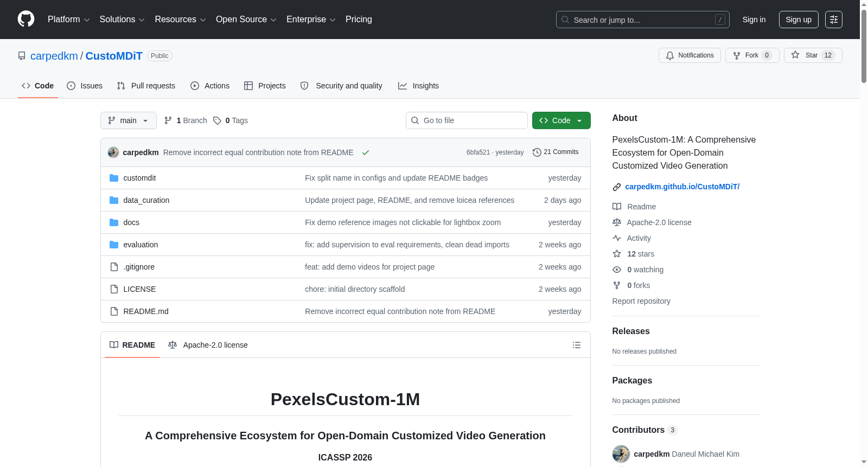Click the docs folder icon
Viewport: 868px width, 467px height.
pos(114,222)
